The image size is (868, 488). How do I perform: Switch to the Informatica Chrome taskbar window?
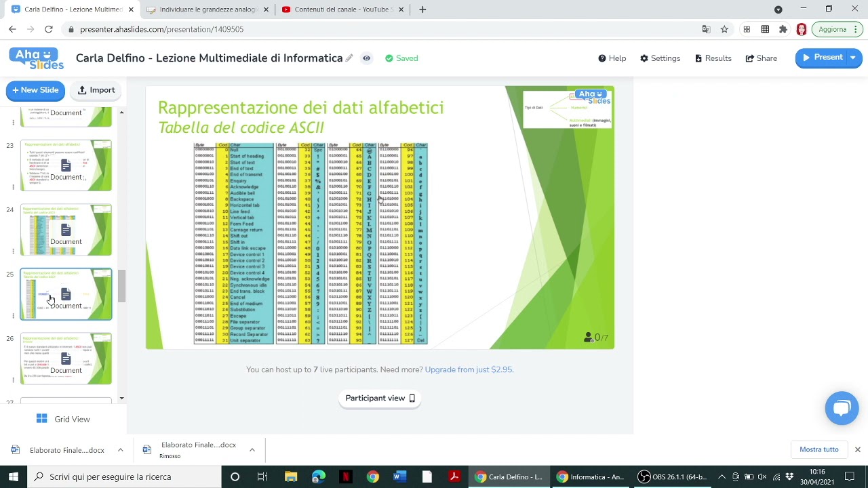[591, 476]
